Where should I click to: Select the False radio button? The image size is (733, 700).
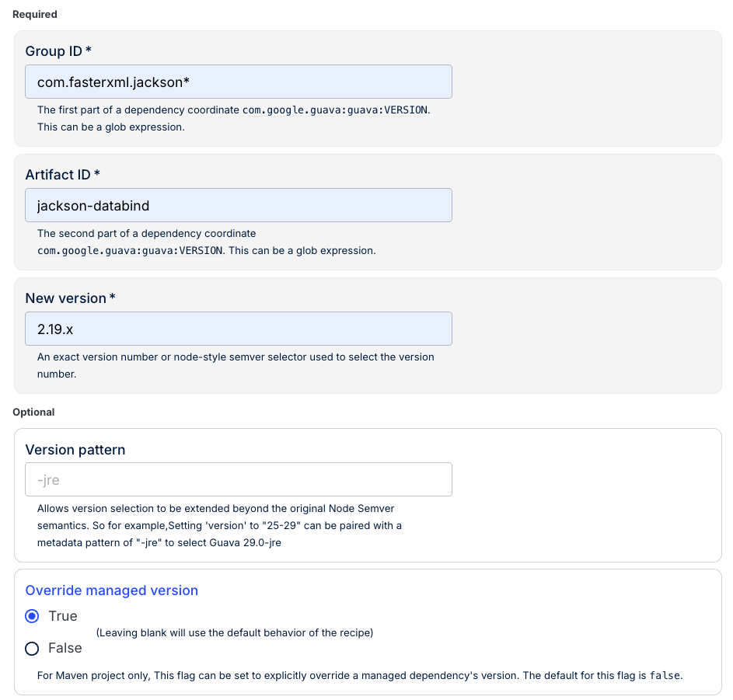pyautogui.click(x=32, y=648)
